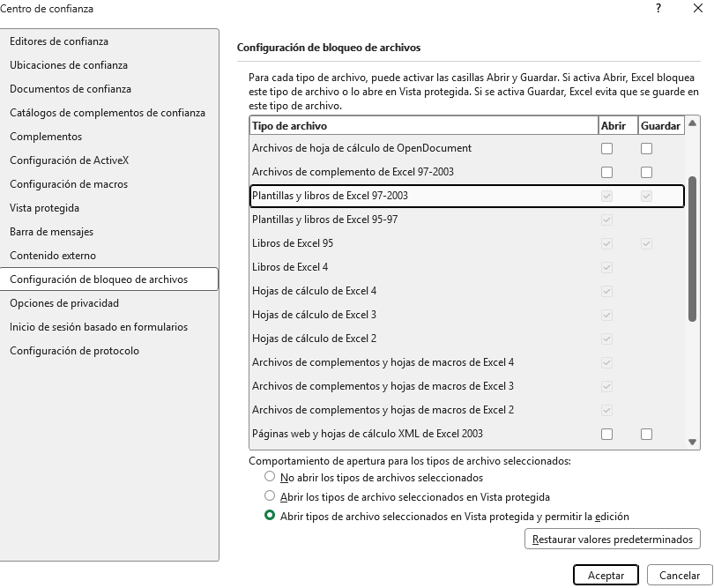Select Vista protegida y permitir la edición
The height and width of the screenshot is (588, 714).
[270, 517]
